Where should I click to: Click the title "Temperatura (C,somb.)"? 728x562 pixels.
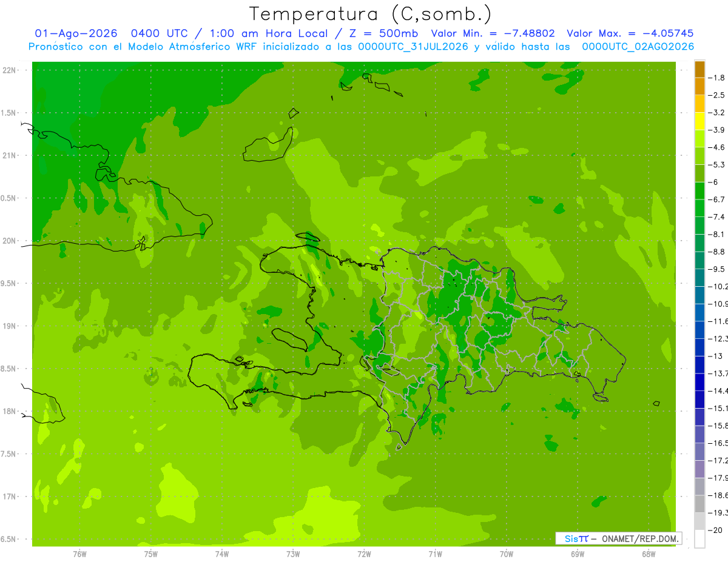click(371, 15)
